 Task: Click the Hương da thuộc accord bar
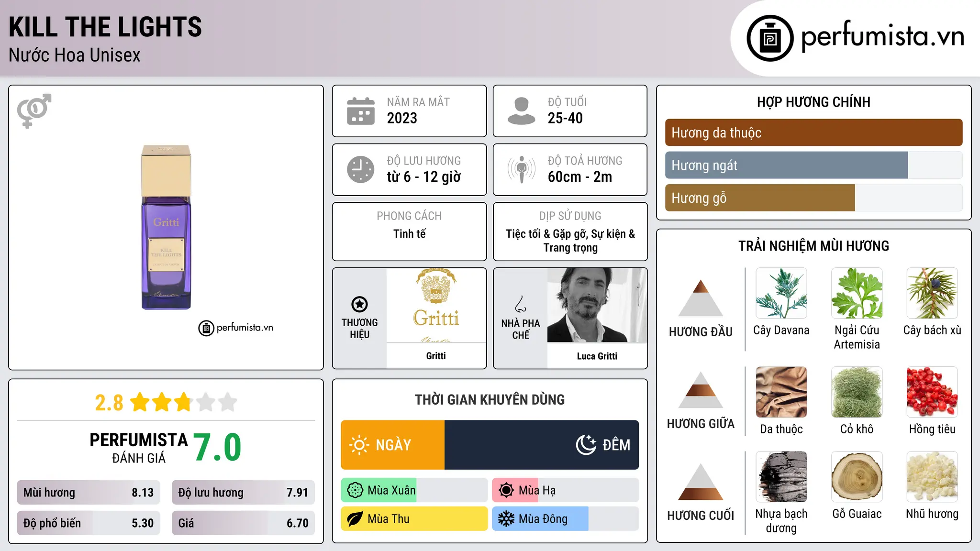coord(813,132)
